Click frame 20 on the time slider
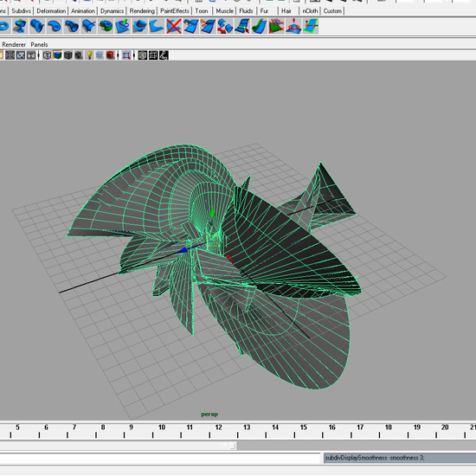This screenshot has height=476, width=476. tap(445, 428)
